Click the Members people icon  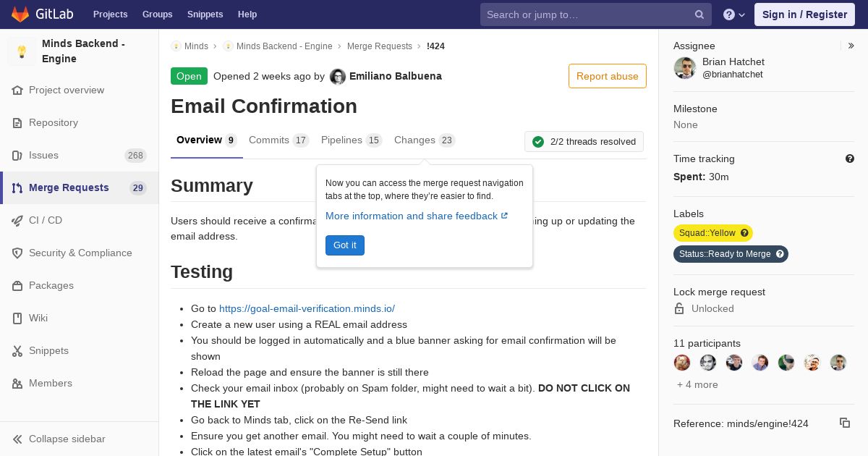click(x=17, y=384)
